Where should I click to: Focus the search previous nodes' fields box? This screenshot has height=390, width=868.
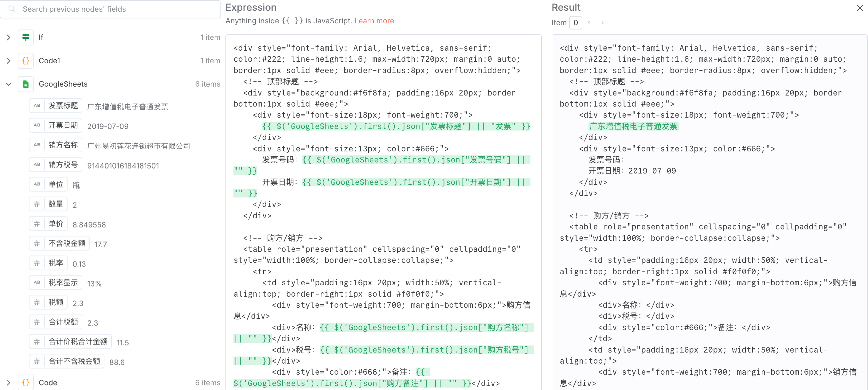pyautogui.click(x=110, y=9)
